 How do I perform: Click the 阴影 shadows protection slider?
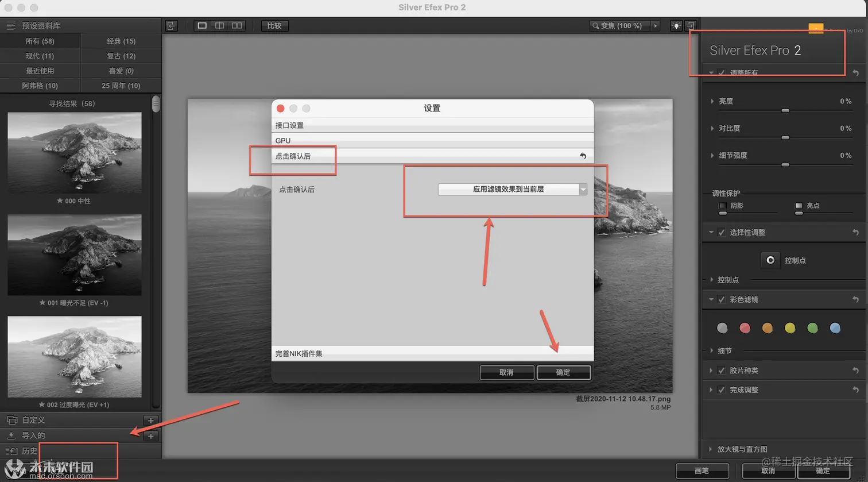click(x=723, y=213)
